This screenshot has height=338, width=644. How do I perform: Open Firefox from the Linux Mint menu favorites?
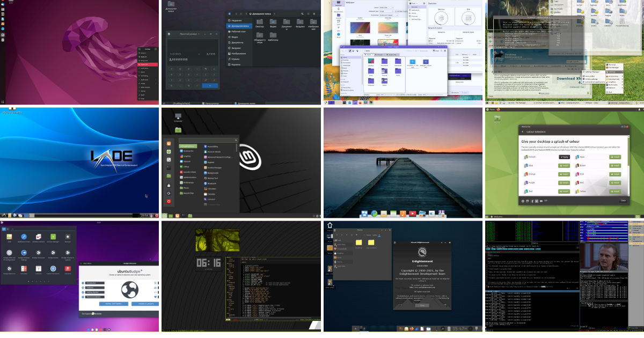[x=169, y=144]
